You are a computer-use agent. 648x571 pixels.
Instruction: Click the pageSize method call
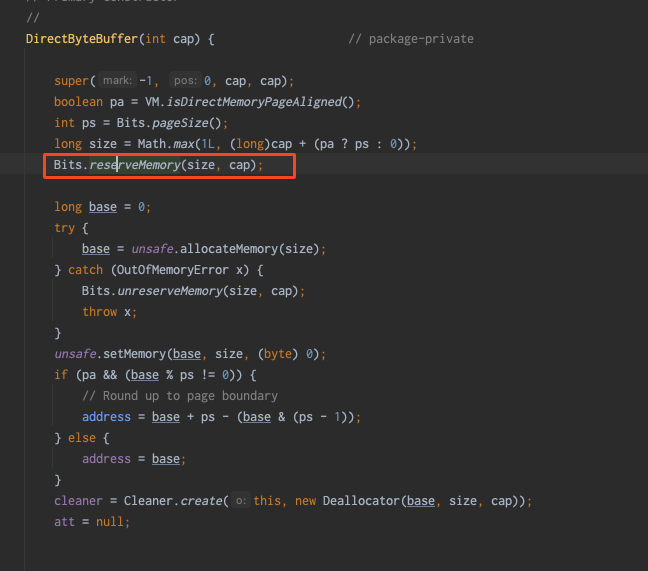(x=180, y=123)
